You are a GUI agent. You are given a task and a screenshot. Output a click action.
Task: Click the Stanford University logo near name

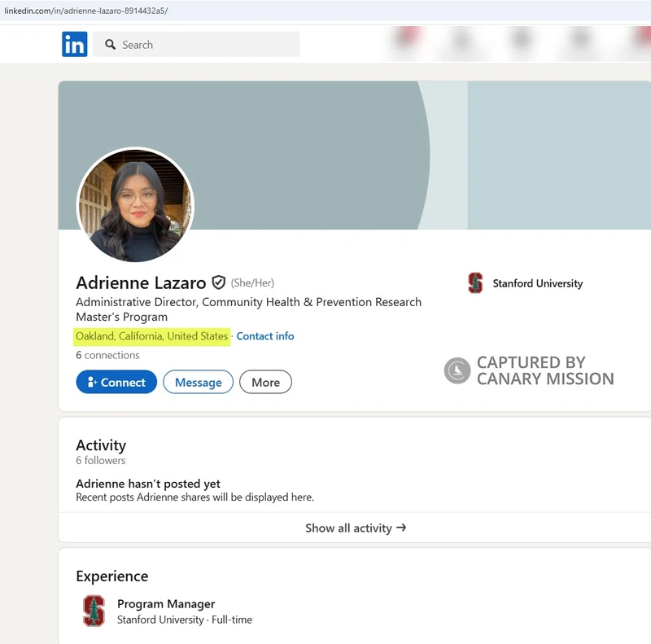[x=475, y=283]
